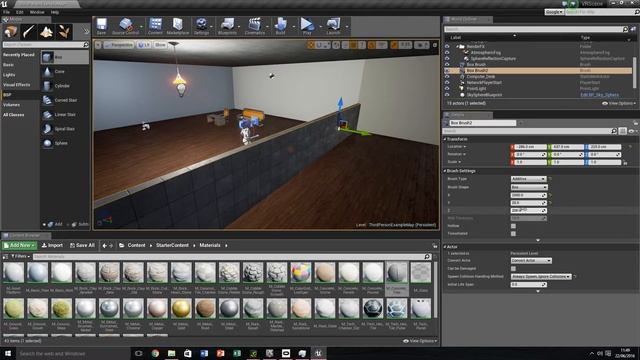Enable the Hollow checkbox
Viewport: 640px width, 360px height.
pos(513,226)
